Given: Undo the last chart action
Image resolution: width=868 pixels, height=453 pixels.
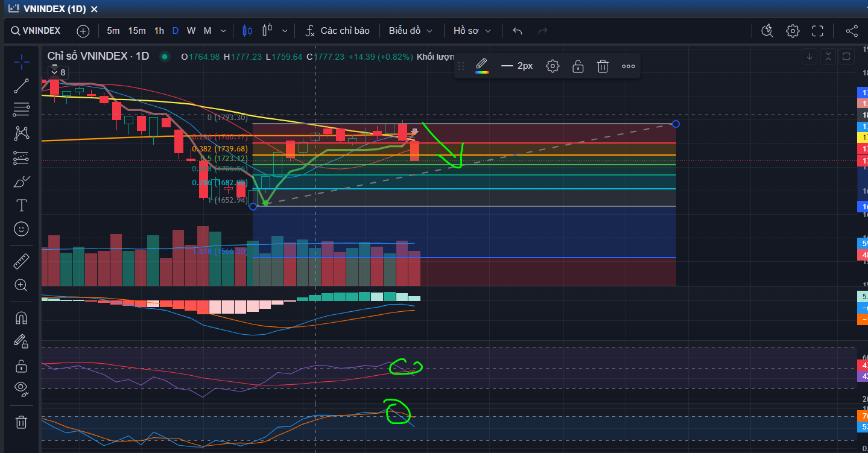Looking at the screenshot, I should click(517, 31).
